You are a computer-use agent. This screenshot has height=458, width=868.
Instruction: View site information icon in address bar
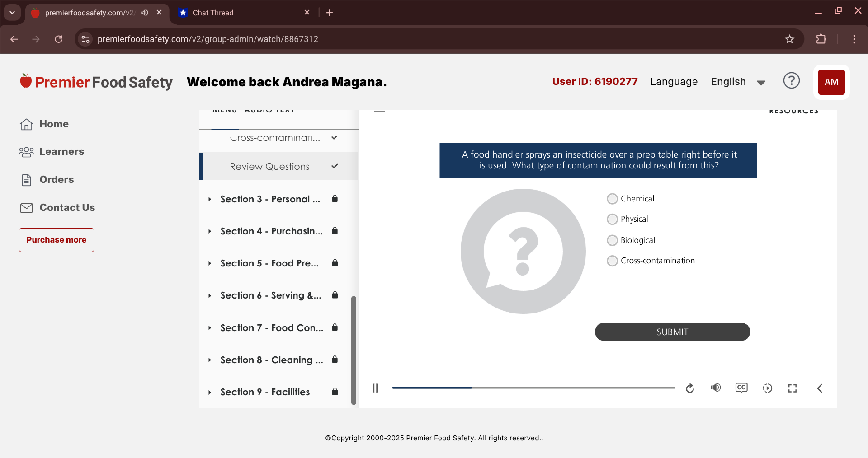click(85, 39)
